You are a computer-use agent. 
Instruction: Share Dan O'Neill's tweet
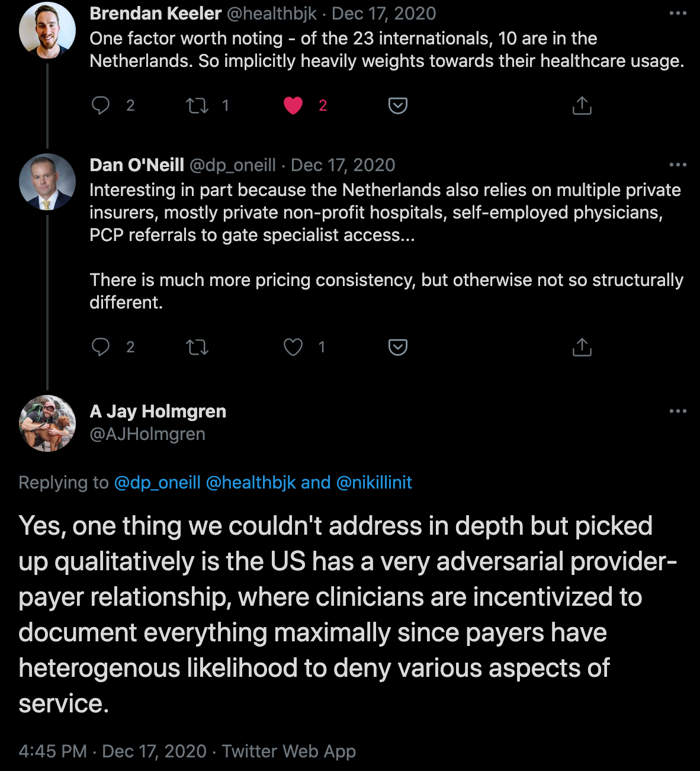[x=582, y=347]
